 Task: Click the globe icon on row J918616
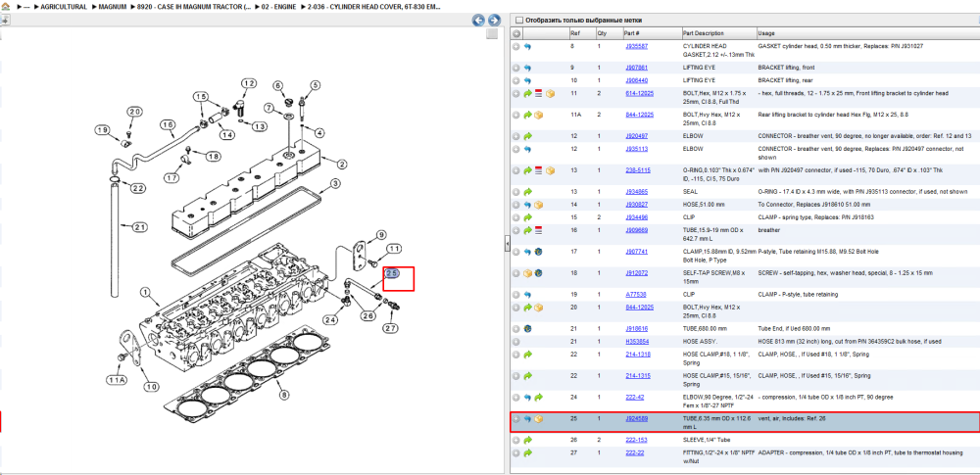527,329
